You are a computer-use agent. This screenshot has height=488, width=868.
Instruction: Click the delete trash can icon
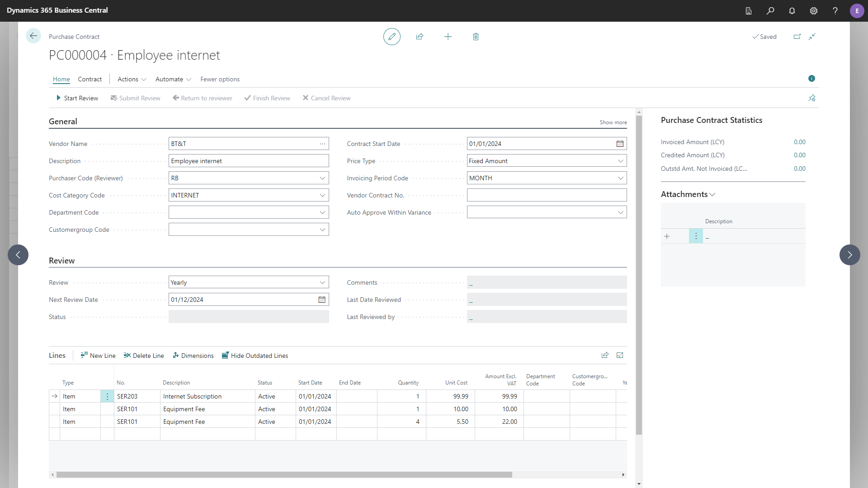(476, 37)
